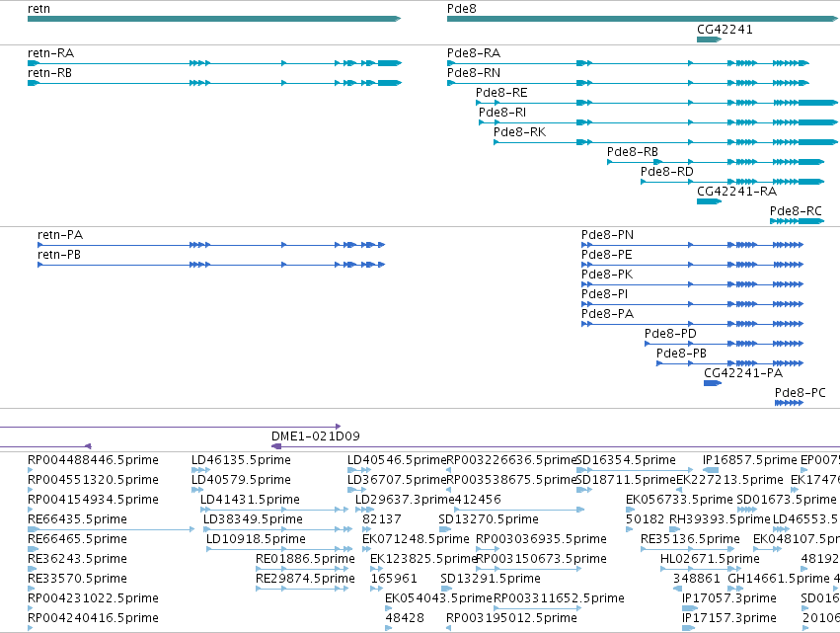Select the Pde8-PA protein label
The height and width of the screenshot is (633, 840).
coord(607,314)
